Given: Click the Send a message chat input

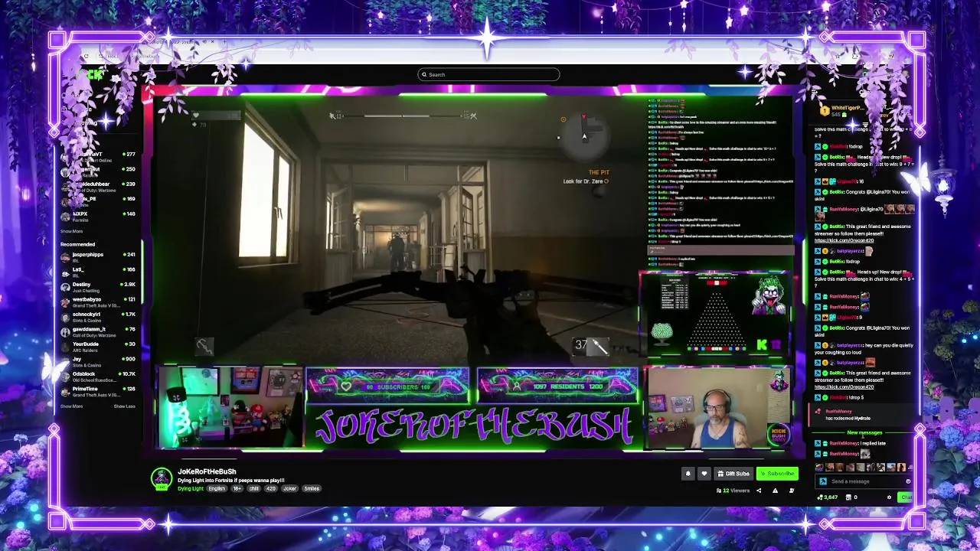Looking at the screenshot, I should point(865,481).
